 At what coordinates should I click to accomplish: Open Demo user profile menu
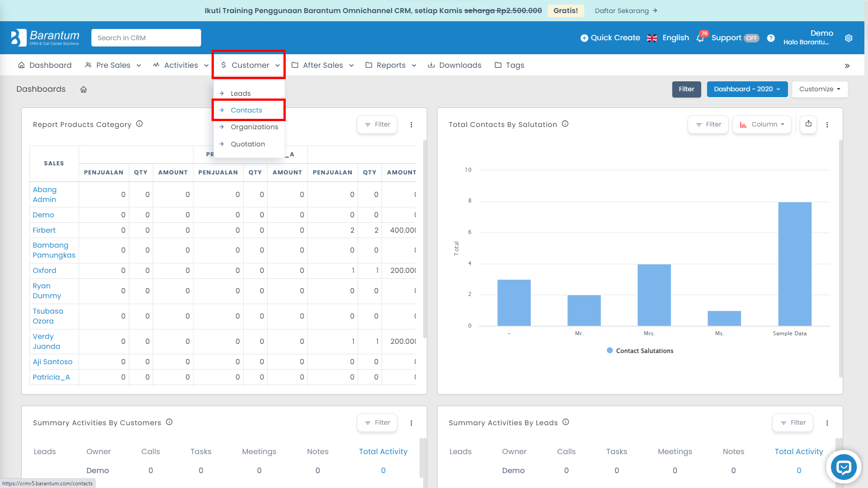(808, 38)
